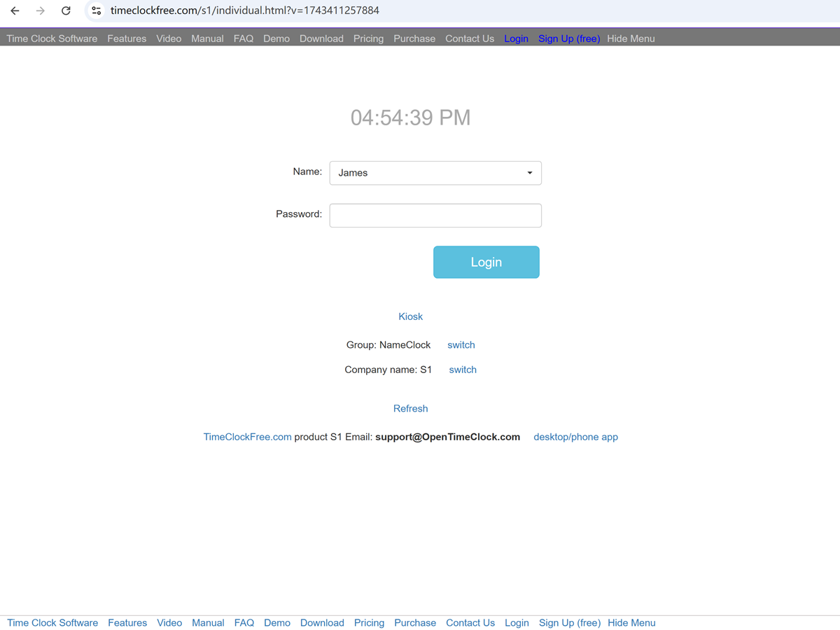
Task: Switch the company name S1
Action: click(x=463, y=370)
